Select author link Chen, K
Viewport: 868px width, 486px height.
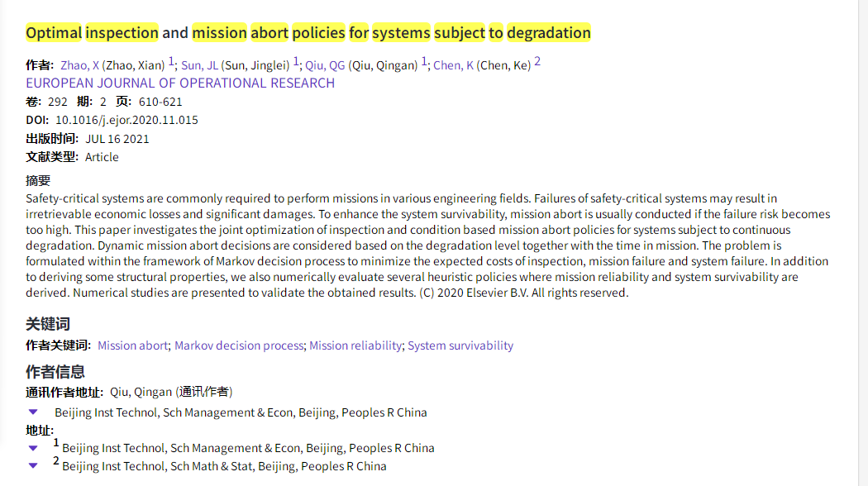(x=453, y=65)
